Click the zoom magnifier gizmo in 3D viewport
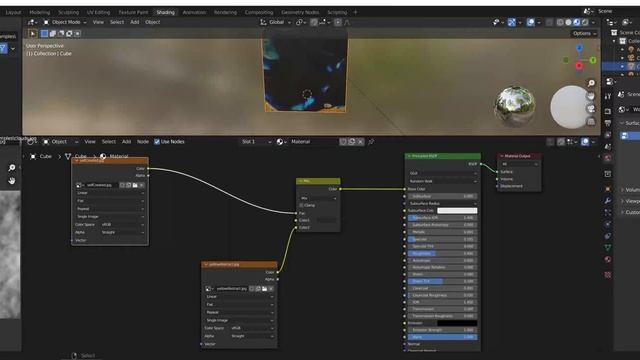Screen dimensions: 640x360 click(x=591, y=83)
